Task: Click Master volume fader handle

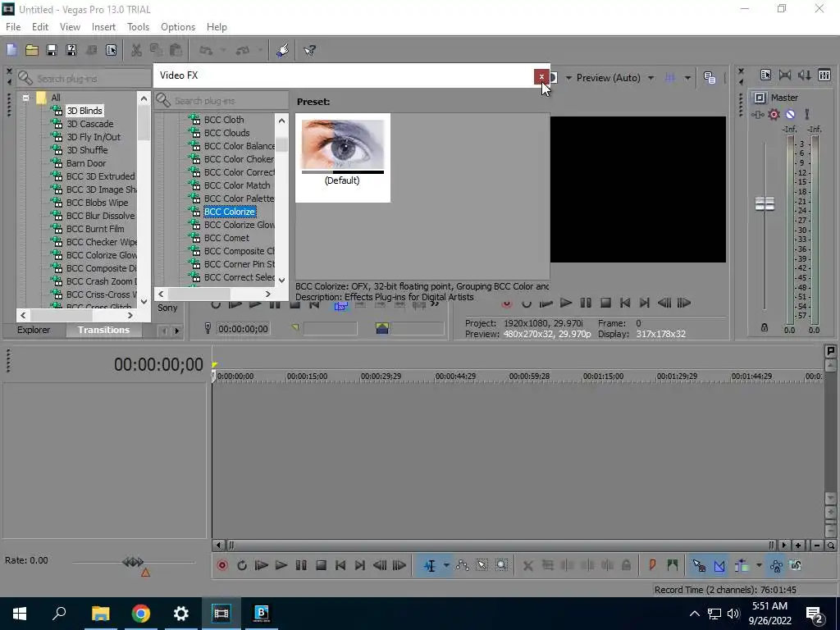Action: click(x=765, y=203)
